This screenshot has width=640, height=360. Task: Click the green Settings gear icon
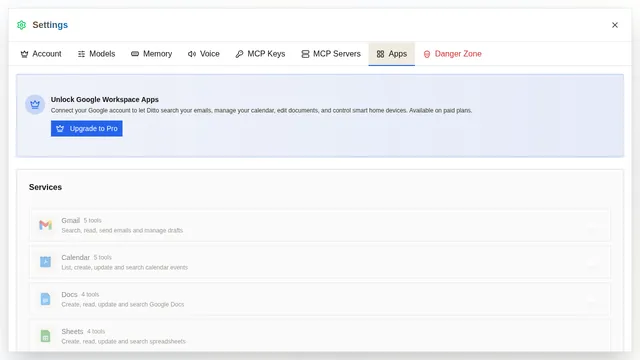point(22,25)
